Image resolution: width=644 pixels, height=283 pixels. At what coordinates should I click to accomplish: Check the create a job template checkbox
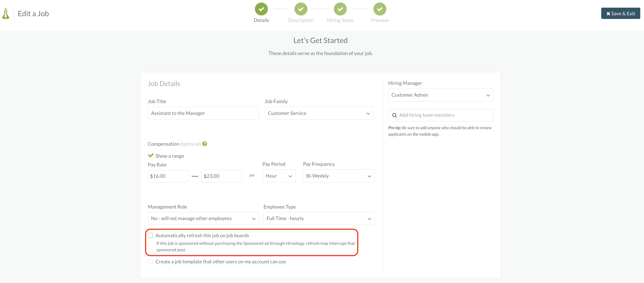click(x=150, y=261)
